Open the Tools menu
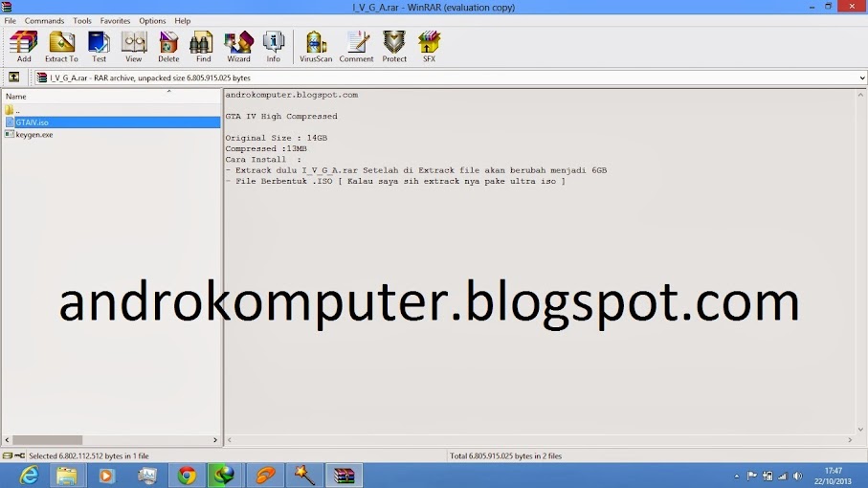Viewport: 868px width, 488px height. click(82, 20)
